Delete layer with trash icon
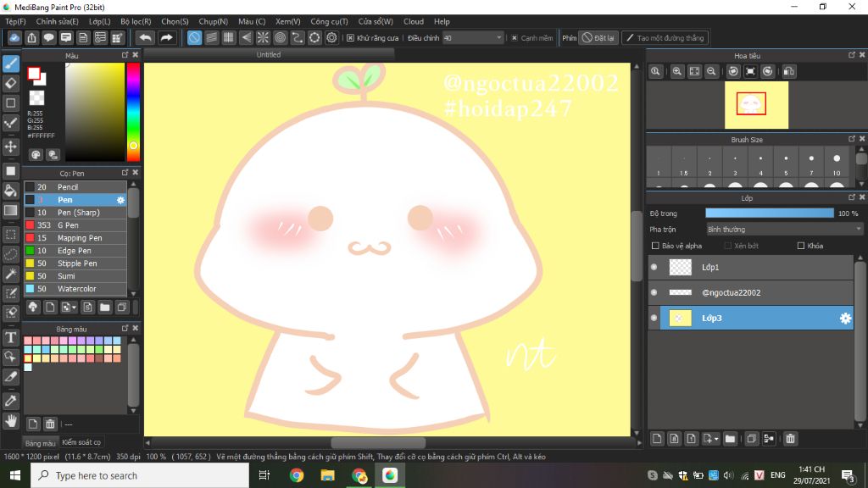The height and width of the screenshot is (488, 868). [x=790, y=439]
